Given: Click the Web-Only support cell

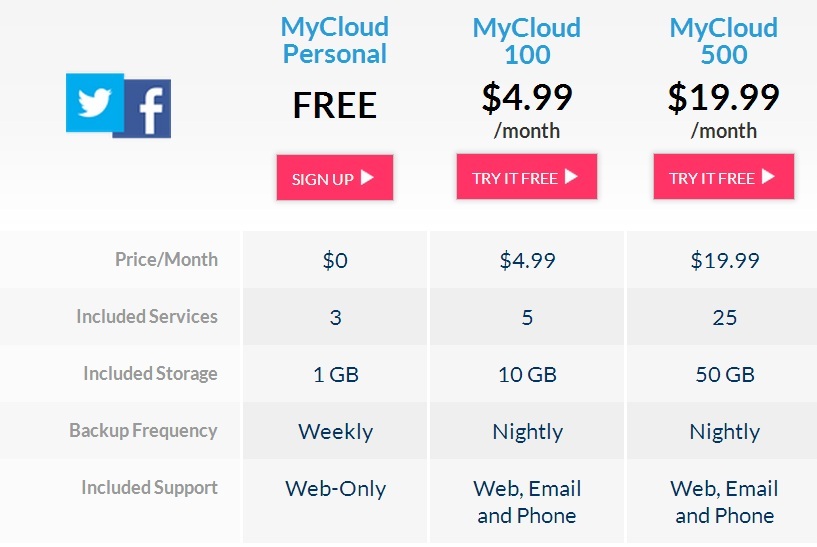Looking at the screenshot, I should [x=336, y=489].
